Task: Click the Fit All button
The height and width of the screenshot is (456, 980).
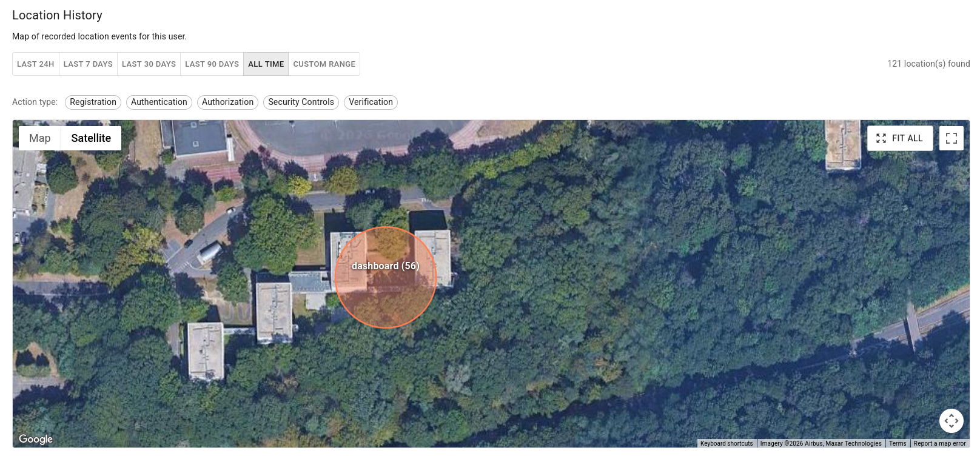Action: coord(899,138)
